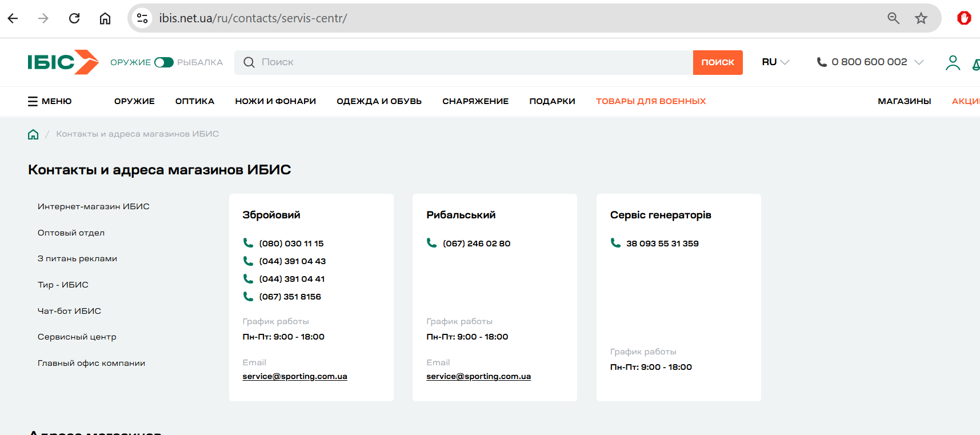Go back to the previous page
Image resolution: width=980 pixels, height=435 pixels.
(x=13, y=18)
